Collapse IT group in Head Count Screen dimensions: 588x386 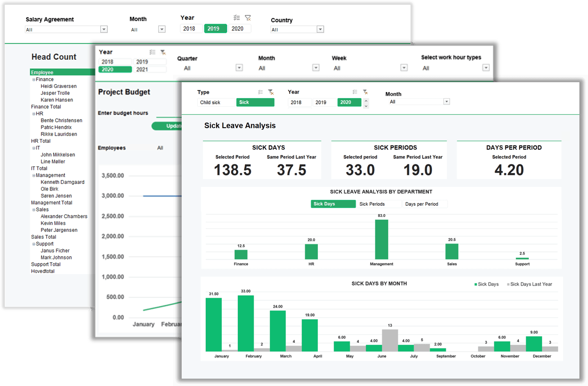point(34,148)
